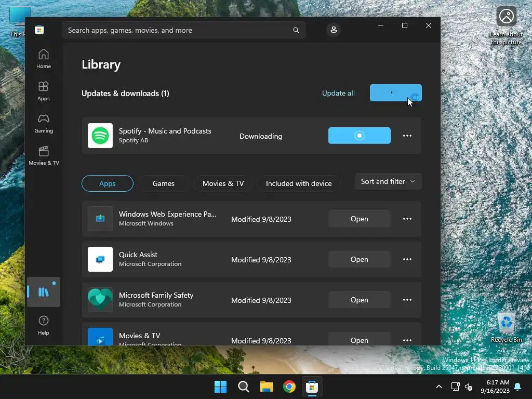Viewport: 532px width, 399px height.
Task: Click the Microsoft Store logo icon
Action: 39,30
